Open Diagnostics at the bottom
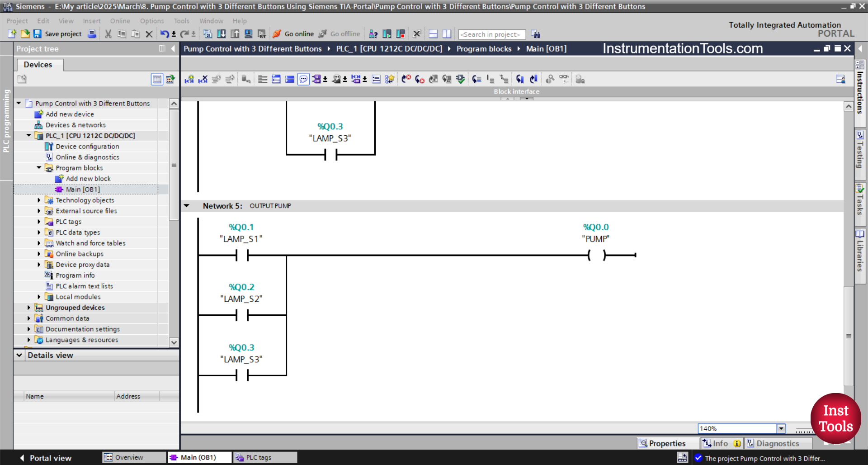The image size is (868, 465). click(x=778, y=443)
